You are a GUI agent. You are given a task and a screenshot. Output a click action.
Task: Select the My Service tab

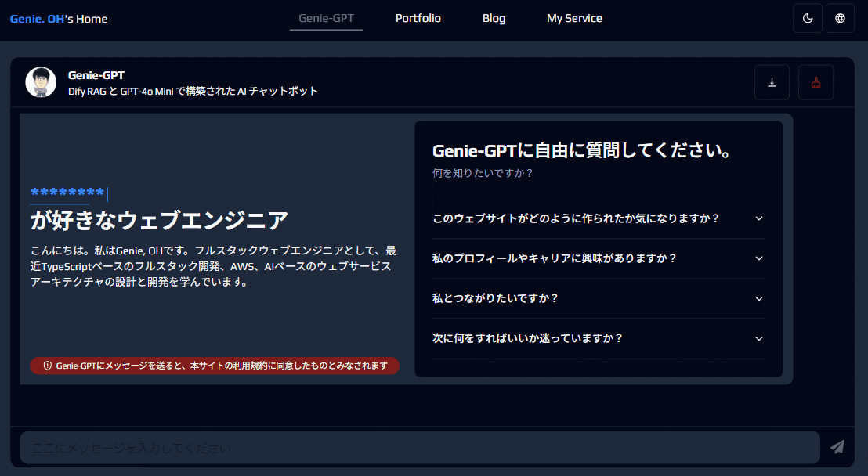574,18
